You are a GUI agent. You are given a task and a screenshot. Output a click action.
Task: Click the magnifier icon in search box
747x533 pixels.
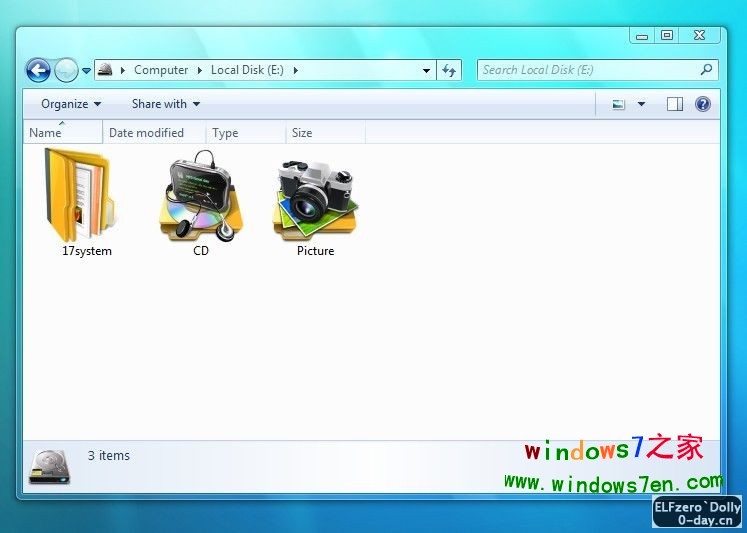706,70
